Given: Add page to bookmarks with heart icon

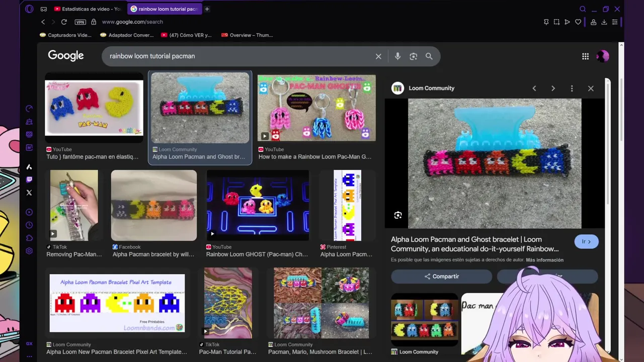Looking at the screenshot, I should tap(578, 22).
